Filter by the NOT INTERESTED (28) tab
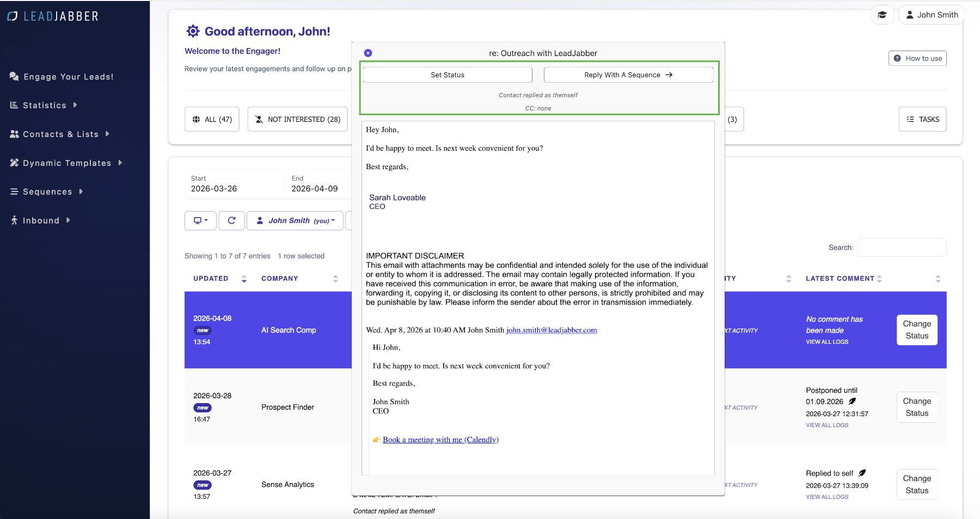Image resolution: width=980 pixels, height=519 pixels. 297,119
